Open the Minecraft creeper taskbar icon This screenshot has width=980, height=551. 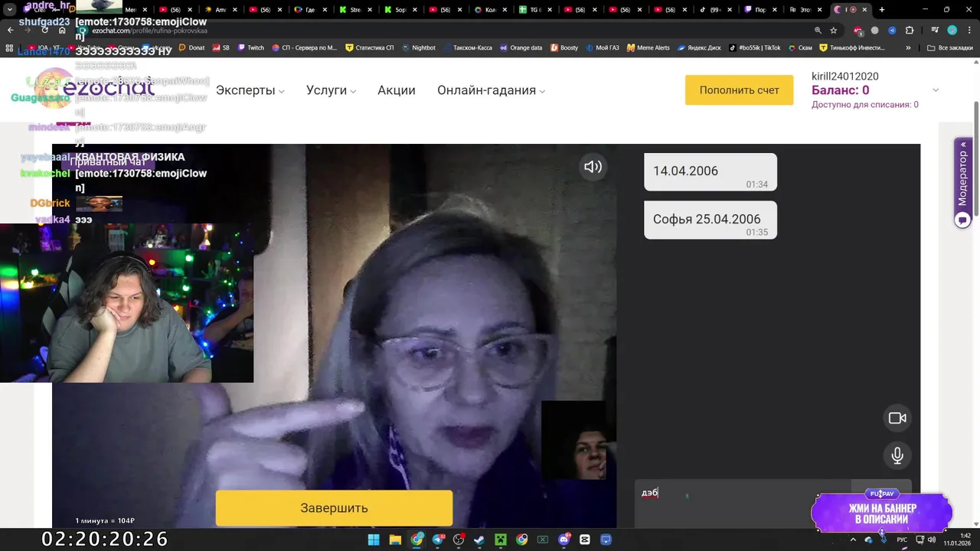pyautogui.click(x=501, y=540)
